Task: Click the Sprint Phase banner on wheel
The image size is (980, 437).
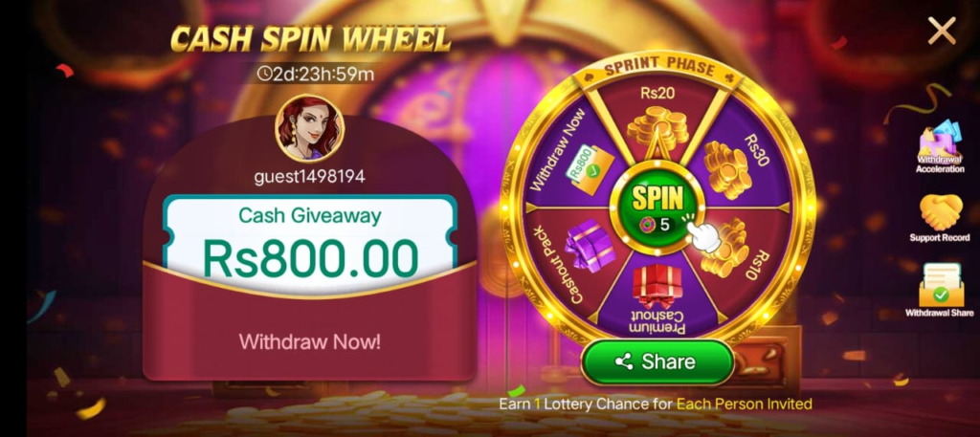Action: tap(657, 68)
